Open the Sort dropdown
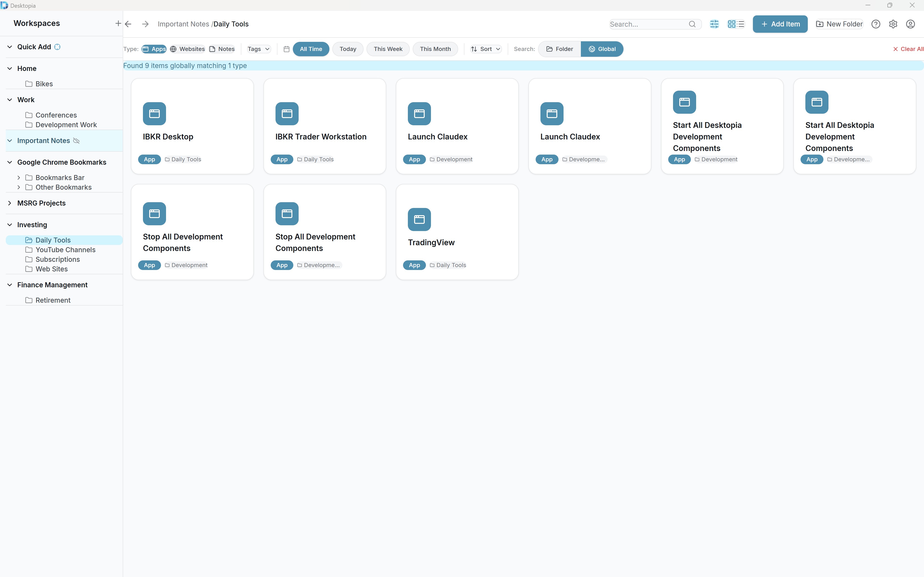Image resolution: width=924 pixels, height=577 pixels. click(x=485, y=49)
